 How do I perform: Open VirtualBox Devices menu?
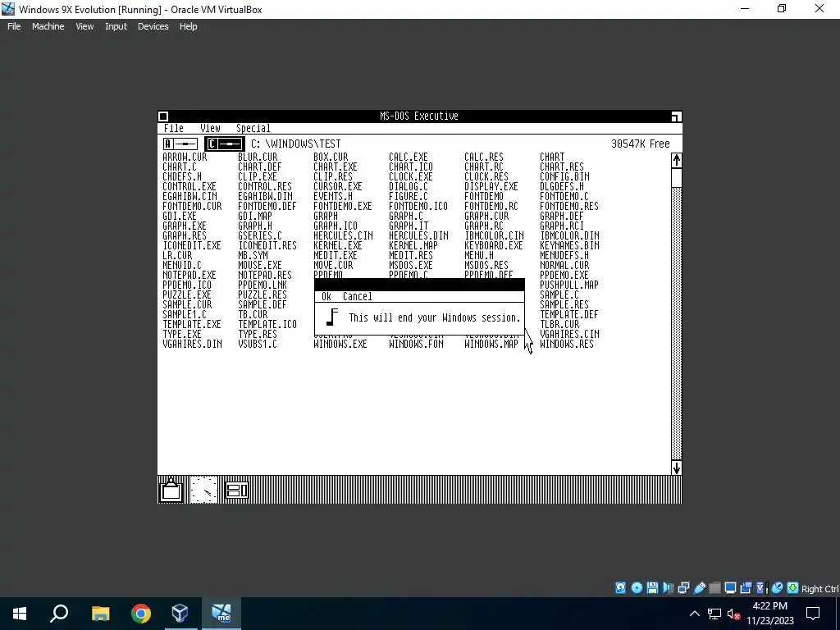153,26
